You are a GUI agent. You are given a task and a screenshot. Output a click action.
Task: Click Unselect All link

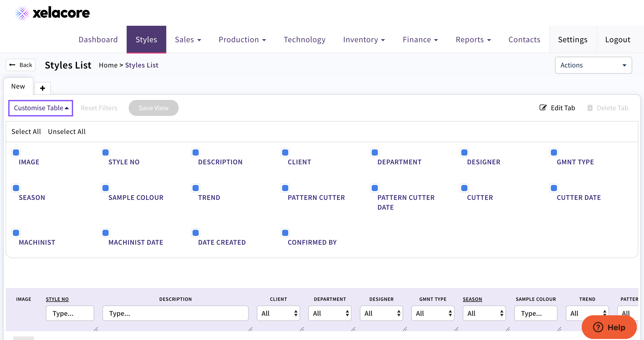coord(67,132)
